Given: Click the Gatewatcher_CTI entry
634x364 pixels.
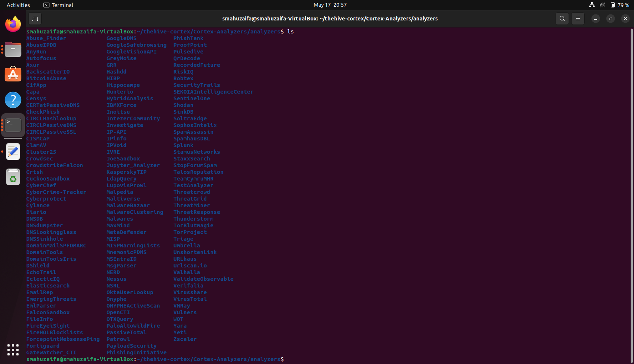Looking at the screenshot, I should click(x=51, y=352).
